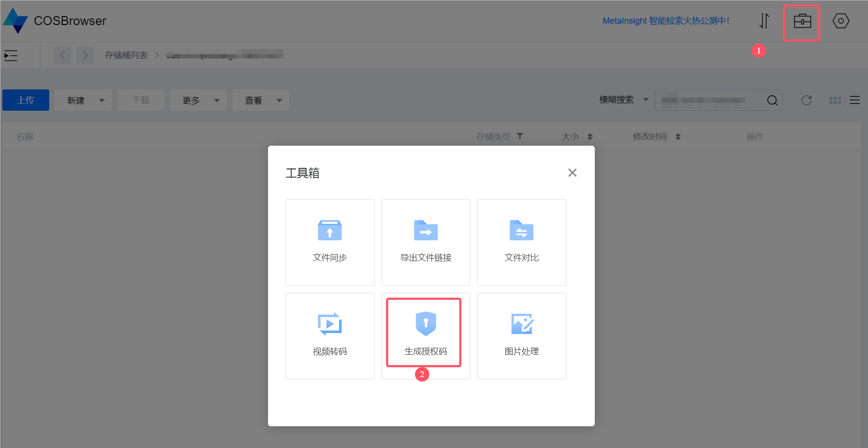
Task: Open the transfer list arrows icon
Action: pos(764,21)
